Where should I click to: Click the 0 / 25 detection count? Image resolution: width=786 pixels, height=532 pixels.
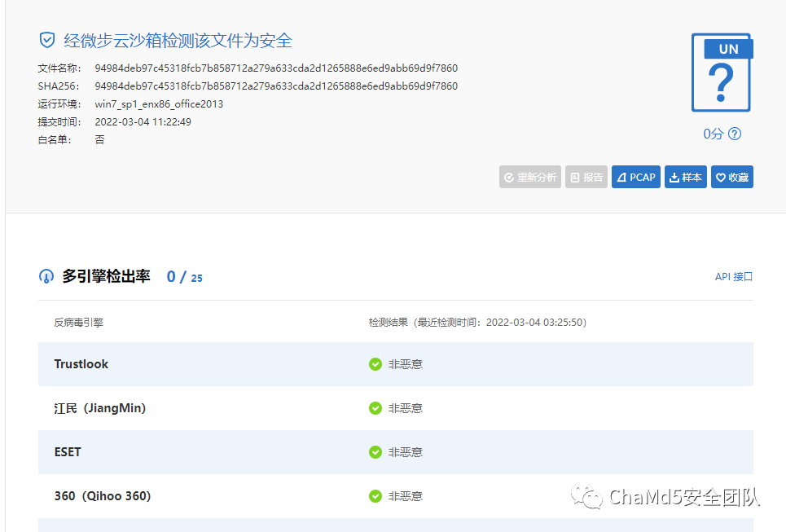(184, 277)
